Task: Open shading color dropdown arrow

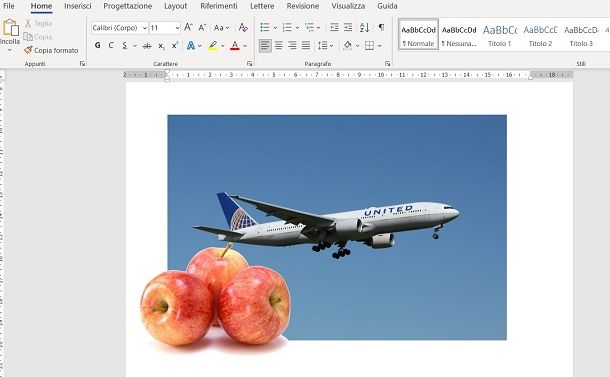Action: click(x=358, y=46)
